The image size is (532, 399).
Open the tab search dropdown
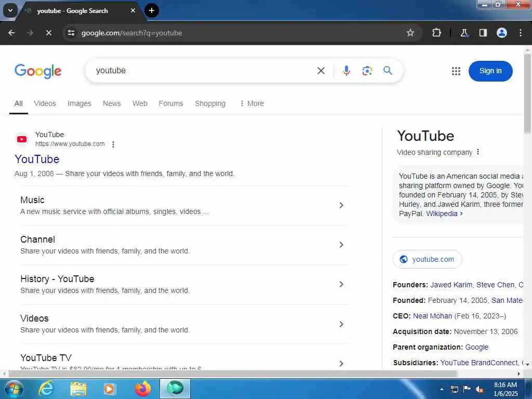(x=10, y=10)
